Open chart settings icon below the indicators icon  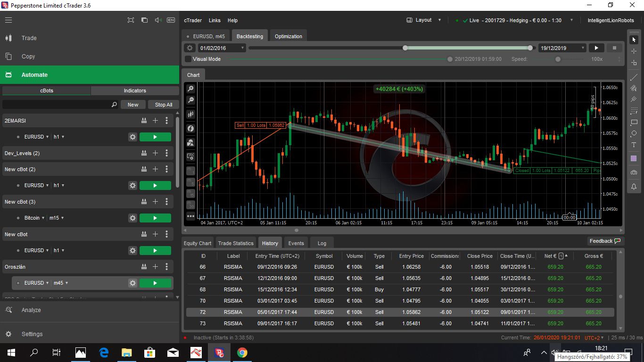click(x=190, y=156)
